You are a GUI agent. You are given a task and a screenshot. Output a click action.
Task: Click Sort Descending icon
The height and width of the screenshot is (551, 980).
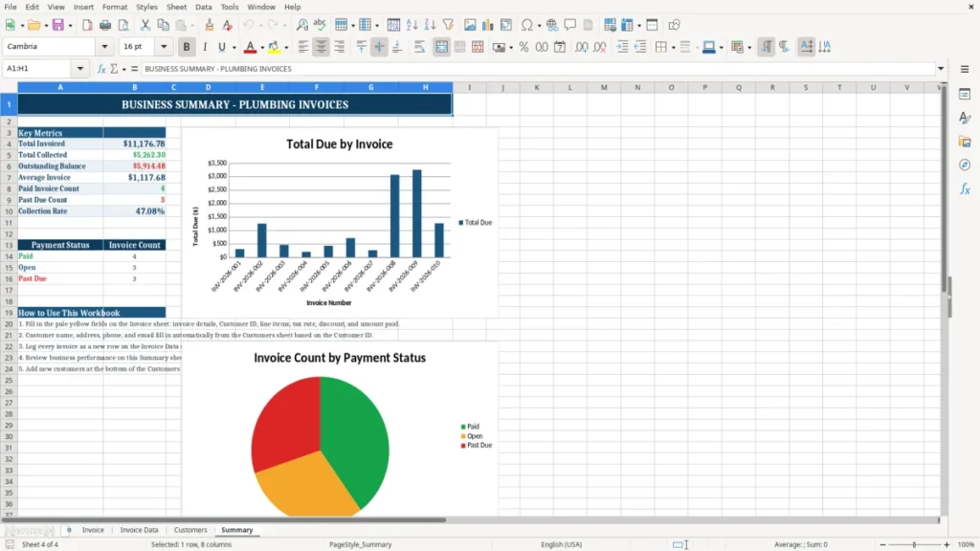[x=430, y=25]
